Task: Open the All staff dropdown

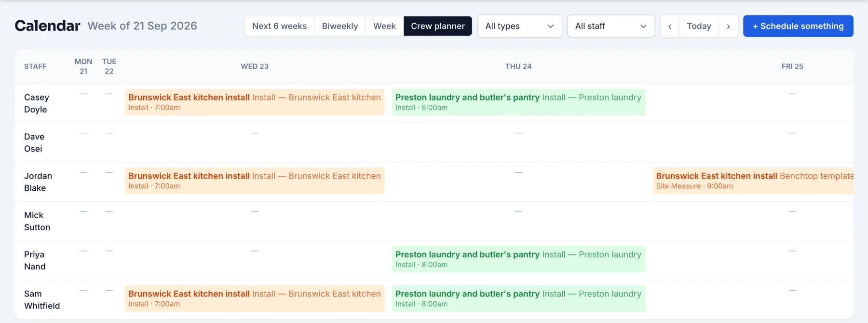Action: pos(611,26)
